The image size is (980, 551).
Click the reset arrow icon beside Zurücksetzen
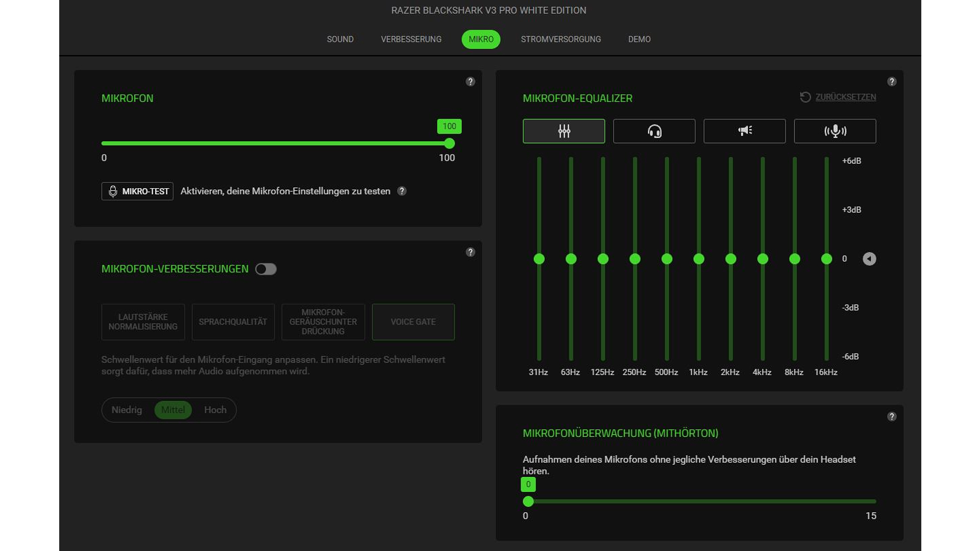[805, 97]
